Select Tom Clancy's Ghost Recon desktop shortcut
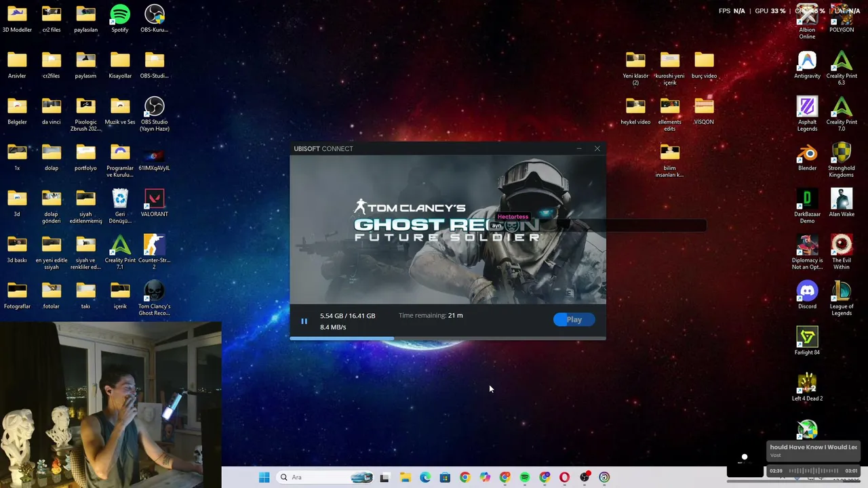The width and height of the screenshot is (868, 488). pos(155,298)
